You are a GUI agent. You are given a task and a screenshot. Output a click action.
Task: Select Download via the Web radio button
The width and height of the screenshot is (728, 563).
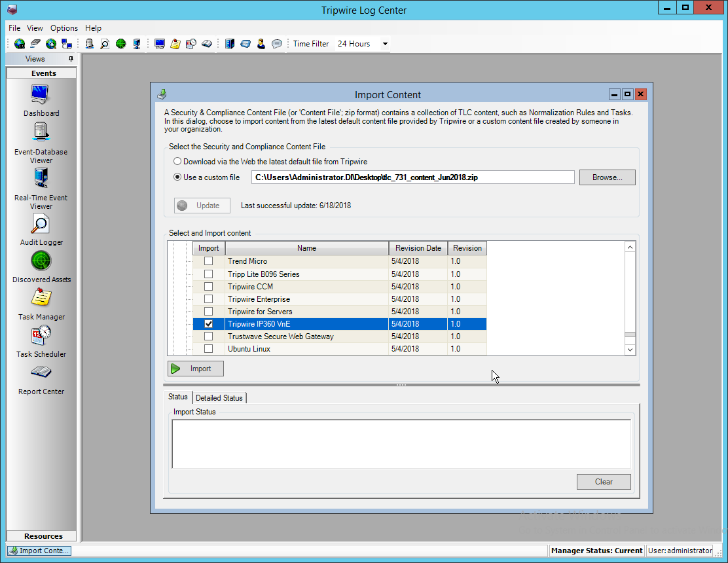click(177, 162)
